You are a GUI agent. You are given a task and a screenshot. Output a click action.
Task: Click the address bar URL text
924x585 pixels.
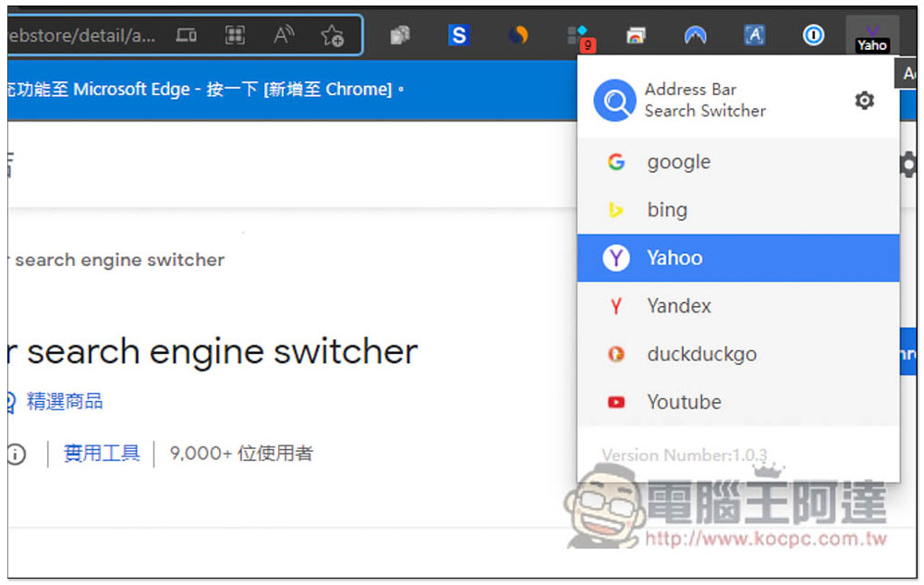[x=82, y=36]
